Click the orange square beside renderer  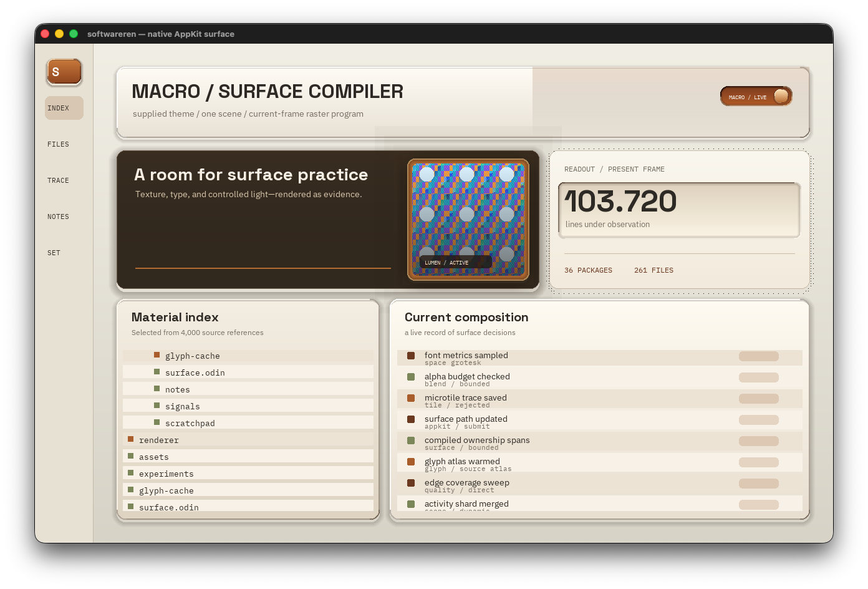tap(131, 439)
